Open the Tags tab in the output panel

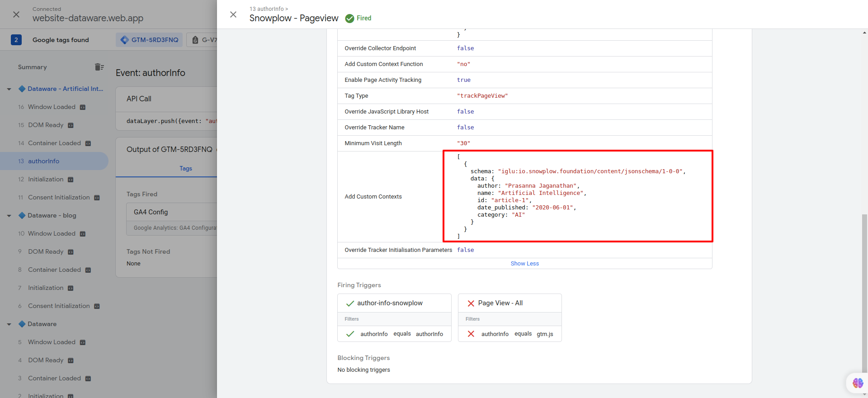(x=185, y=168)
